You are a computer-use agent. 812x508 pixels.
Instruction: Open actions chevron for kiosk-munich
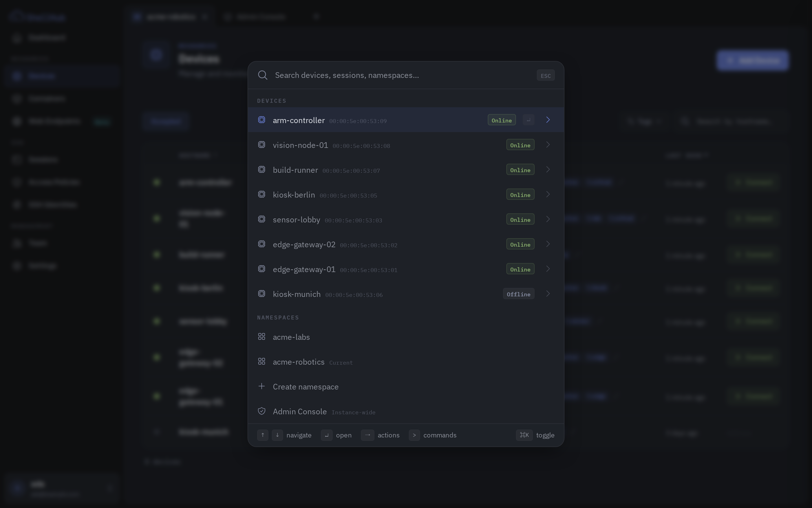point(548,294)
